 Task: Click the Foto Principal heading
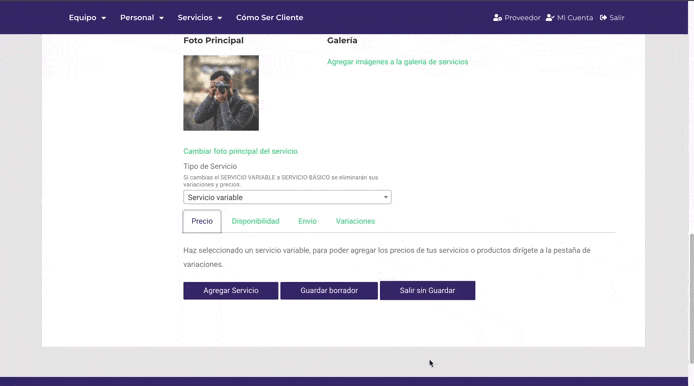[213, 40]
